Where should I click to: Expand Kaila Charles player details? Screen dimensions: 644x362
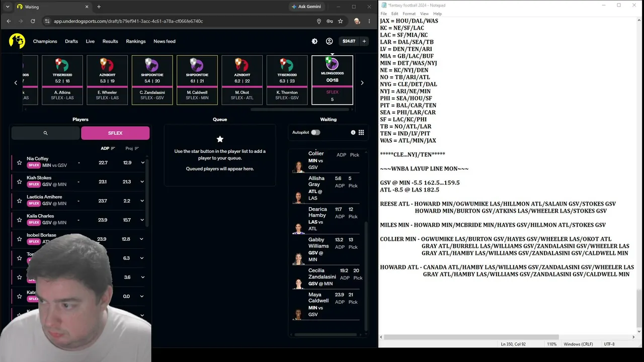point(142,220)
